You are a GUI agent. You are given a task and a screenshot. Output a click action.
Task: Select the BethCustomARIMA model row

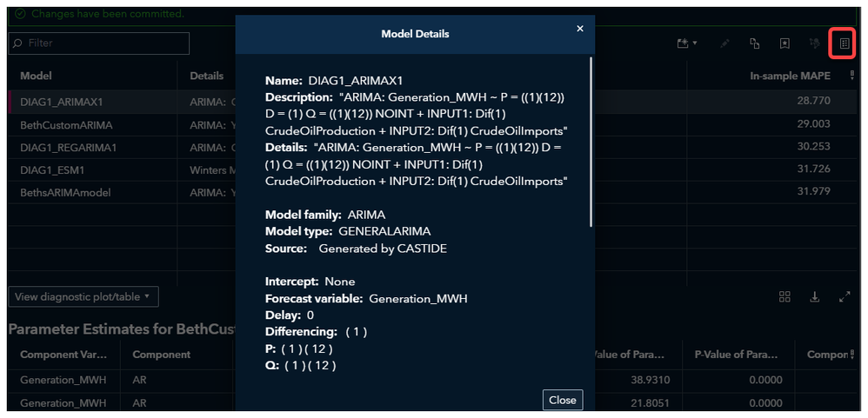(66, 124)
